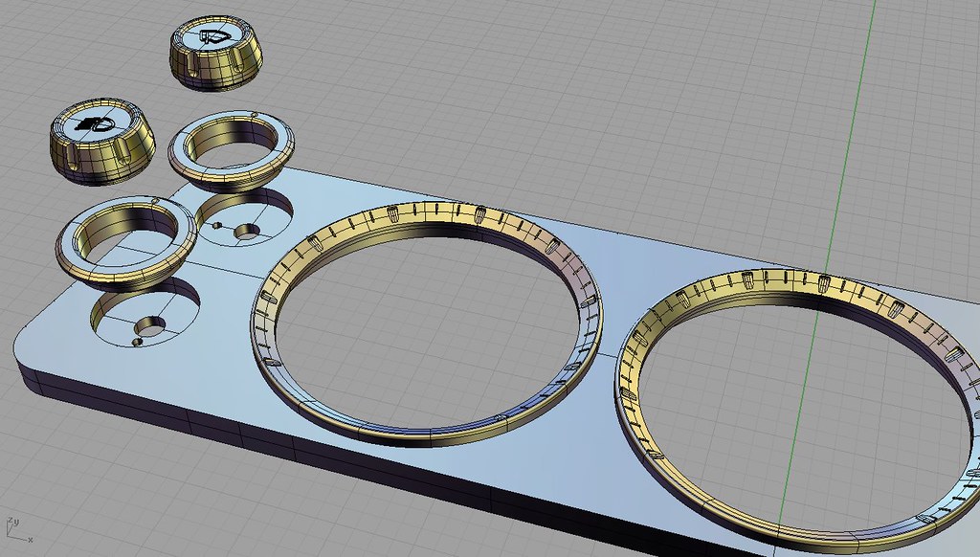
Task: Click inside the left large bezel opening
Action: point(431,325)
